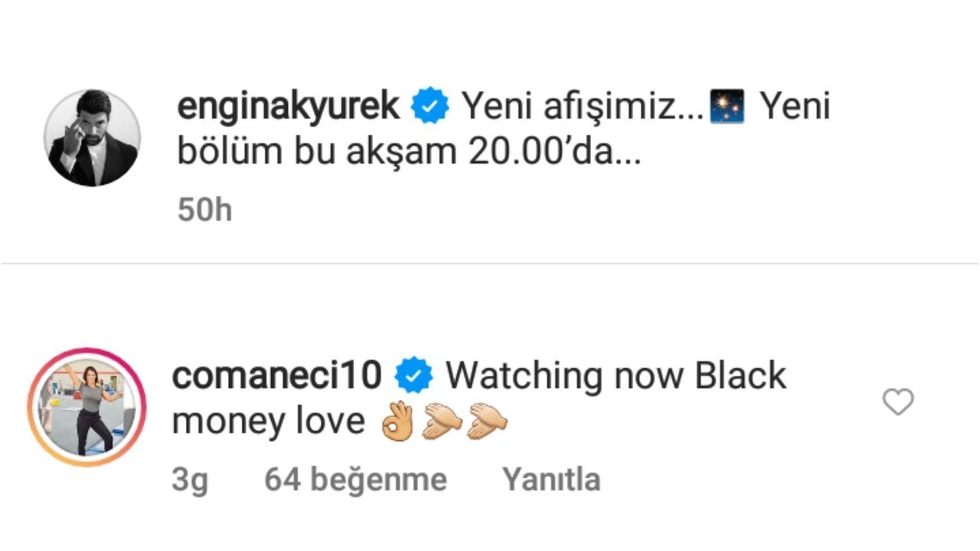Open comaneci10 username link
Viewport: 980px width, 551px height.
277,375
